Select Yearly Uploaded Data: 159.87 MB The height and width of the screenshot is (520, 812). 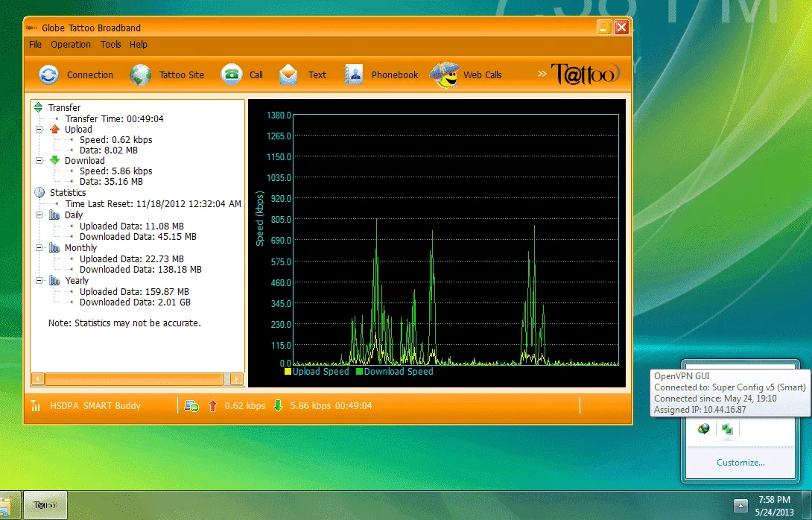(x=134, y=291)
